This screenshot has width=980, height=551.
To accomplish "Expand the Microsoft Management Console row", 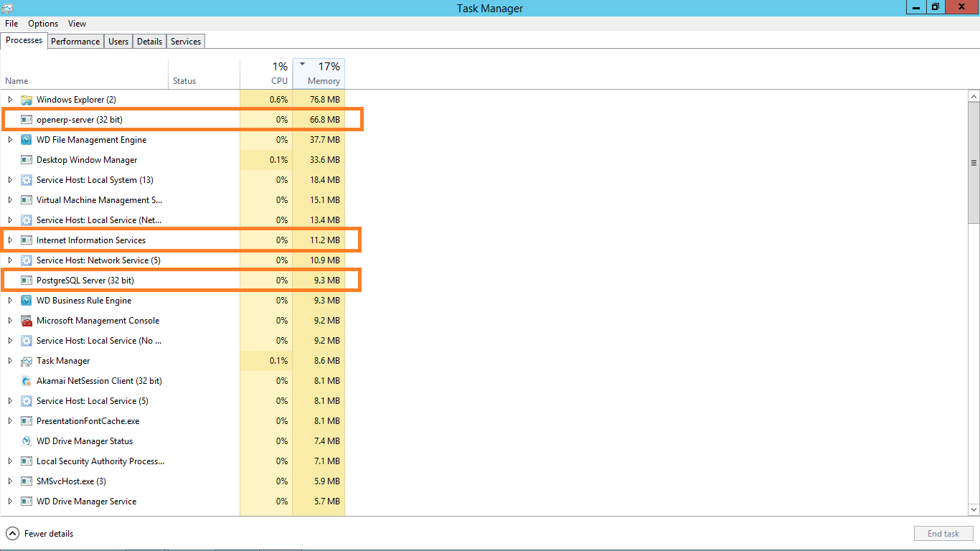I will 10,321.
